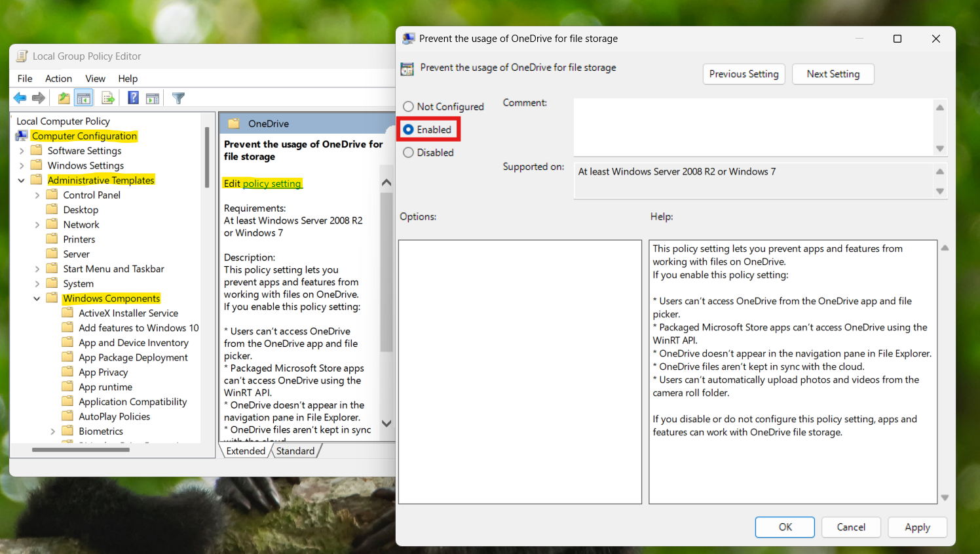The image size is (980, 554).
Task: Select the Disabled radio button
Action: pos(408,152)
